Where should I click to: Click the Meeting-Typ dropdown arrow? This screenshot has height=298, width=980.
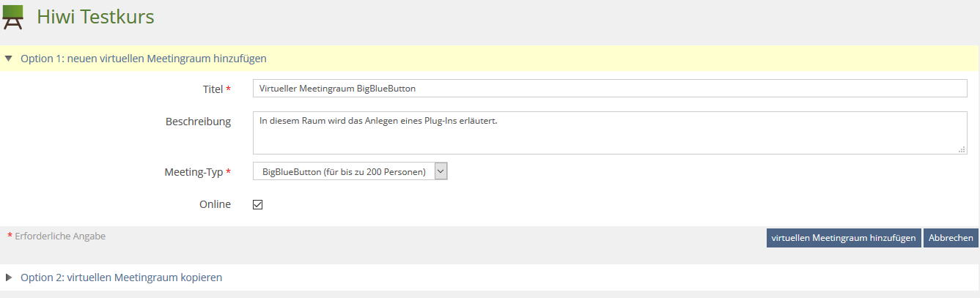(441, 171)
